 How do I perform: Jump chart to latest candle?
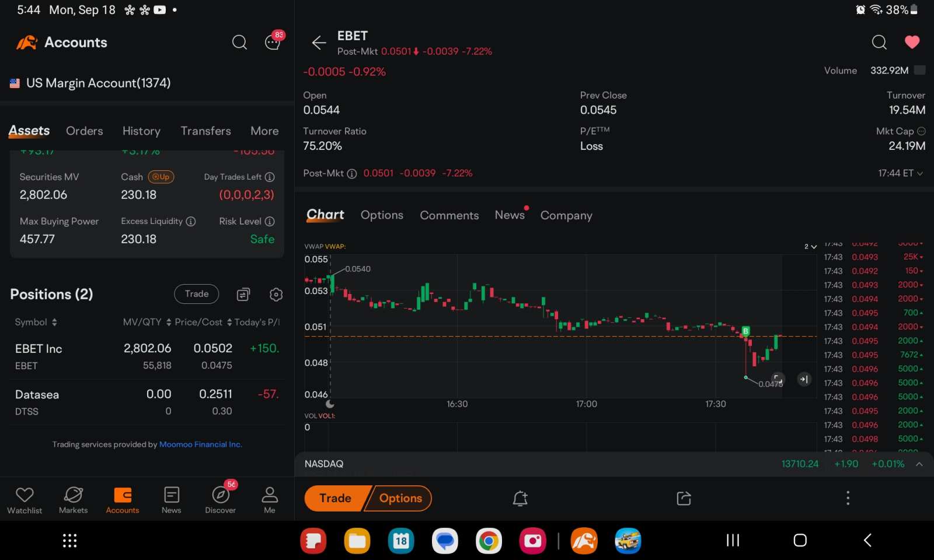coord(804,379)
